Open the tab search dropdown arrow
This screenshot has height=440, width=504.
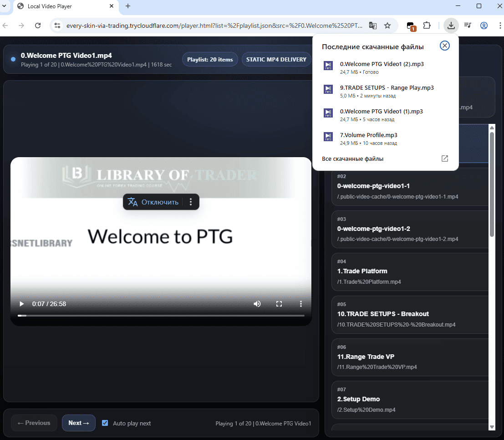(4, 6)
